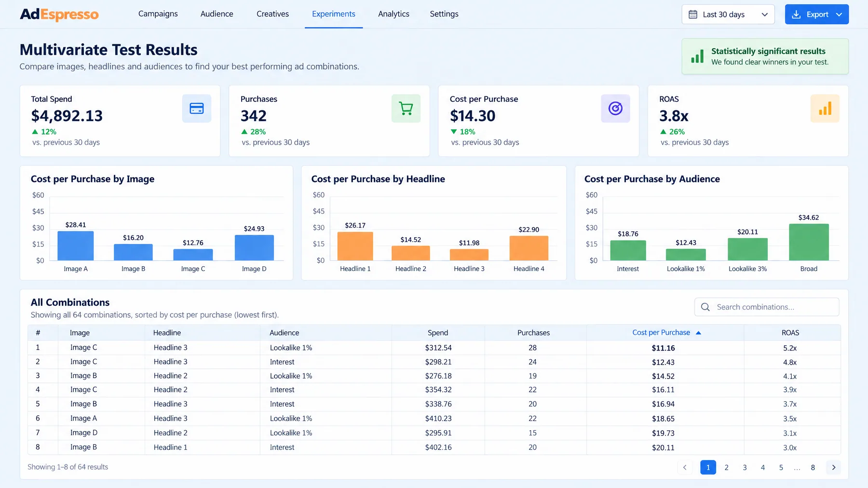This screenshot has width=868, height=488.
Task: Go to page 4 of results
Action: [763, 467]
